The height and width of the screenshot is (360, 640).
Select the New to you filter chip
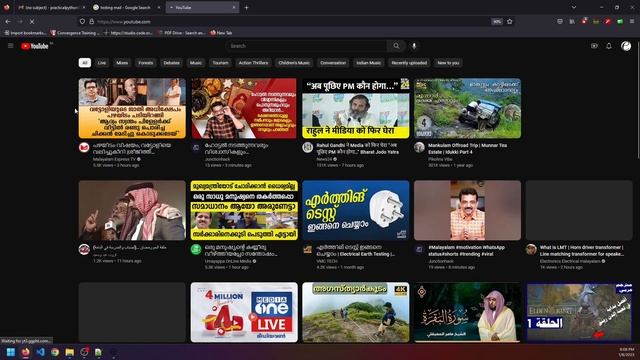coord(448,63)
